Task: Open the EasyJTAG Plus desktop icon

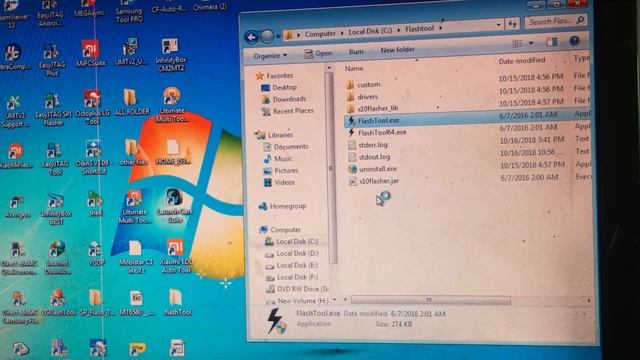Action: (x=51, y=60)
